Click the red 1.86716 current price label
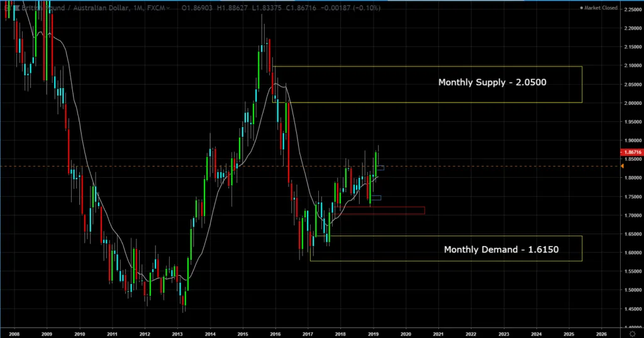 [632, 152]
